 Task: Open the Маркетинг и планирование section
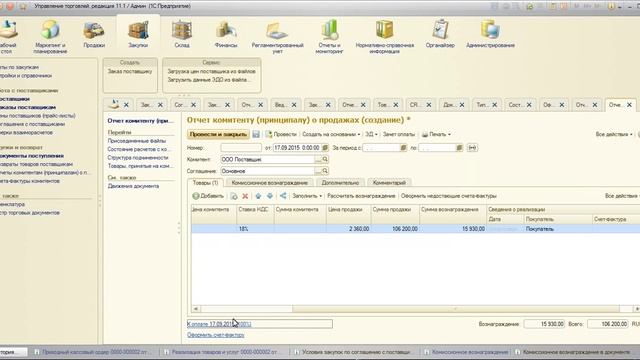click(50, 36)
